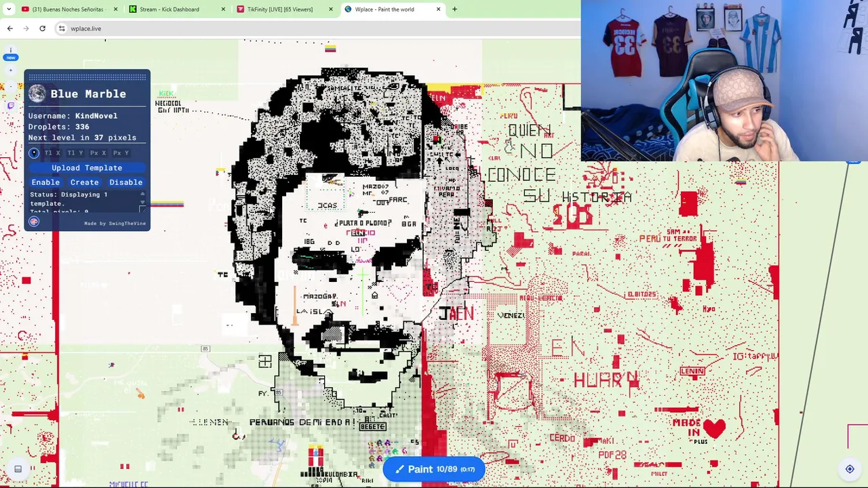Zoom out with the minus map button

(x=11, y=87)
